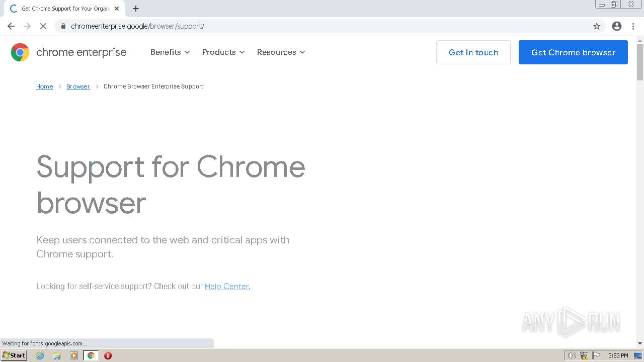
Task: Click the Action Center flag tray icon
Action: click(597, 355)
